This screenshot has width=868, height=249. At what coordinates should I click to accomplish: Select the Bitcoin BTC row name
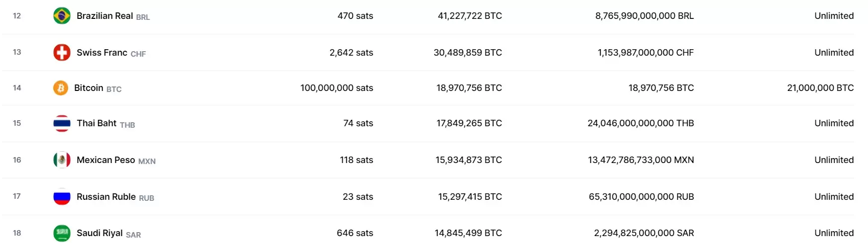(89, 88)
